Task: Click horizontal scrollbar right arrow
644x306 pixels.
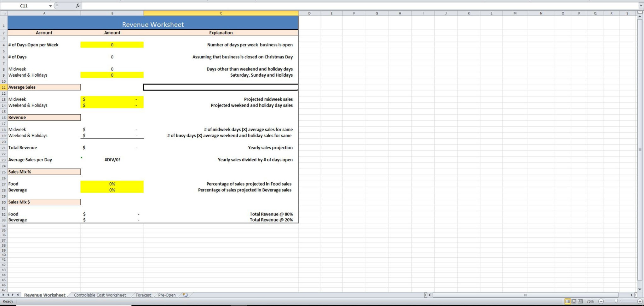Action: click(632, 295)
